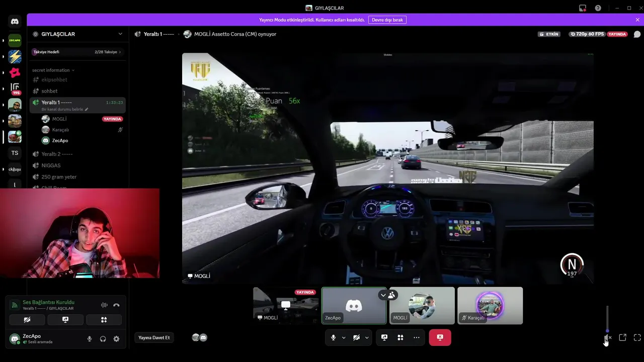Click stream viewers avatars next to invite

tap(199, 337)
